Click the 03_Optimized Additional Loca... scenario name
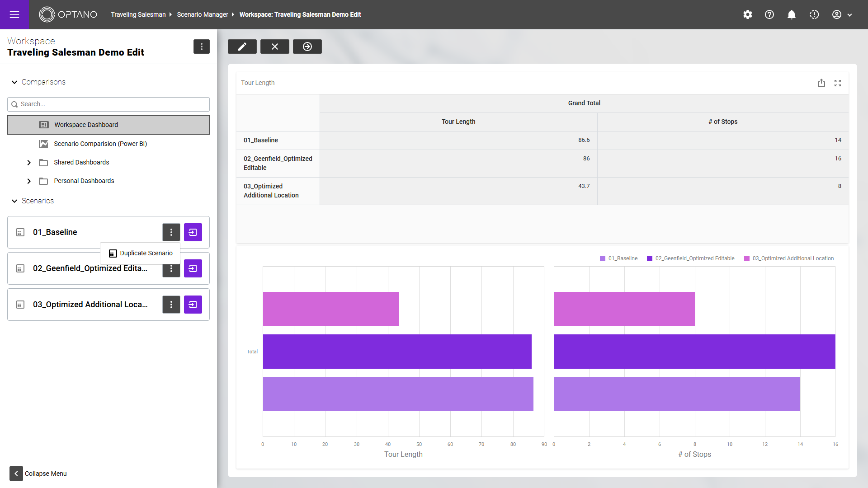 click(90, 305)
